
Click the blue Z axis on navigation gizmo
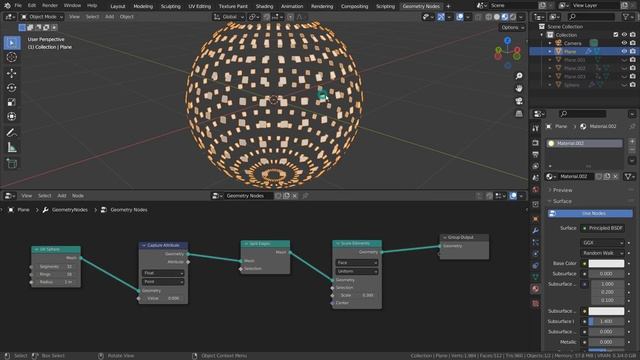point(507,40)
